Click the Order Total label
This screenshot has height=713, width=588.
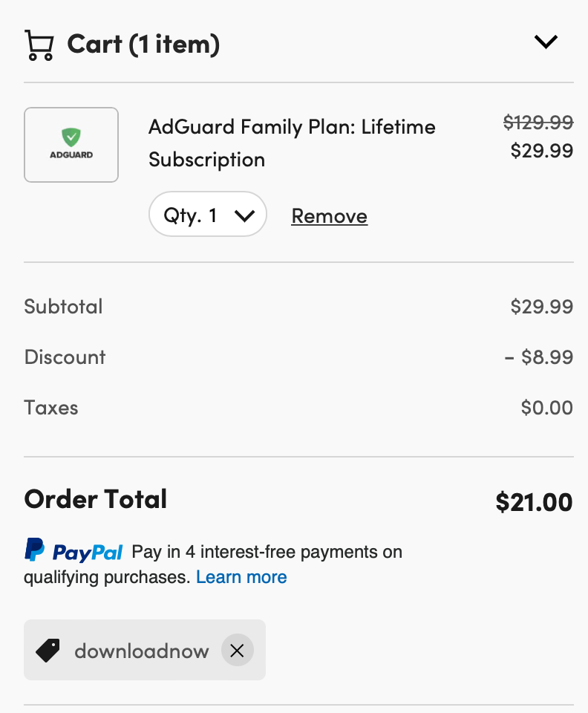[96, 499]
